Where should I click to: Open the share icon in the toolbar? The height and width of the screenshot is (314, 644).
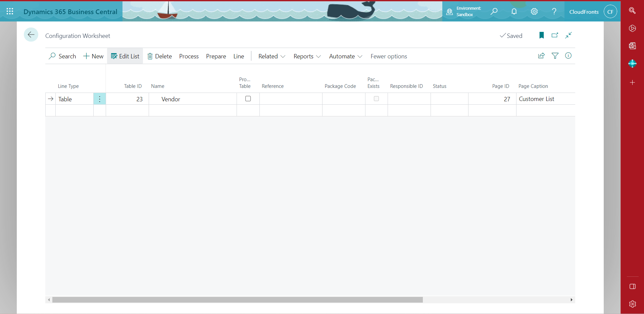pos(541,56)
